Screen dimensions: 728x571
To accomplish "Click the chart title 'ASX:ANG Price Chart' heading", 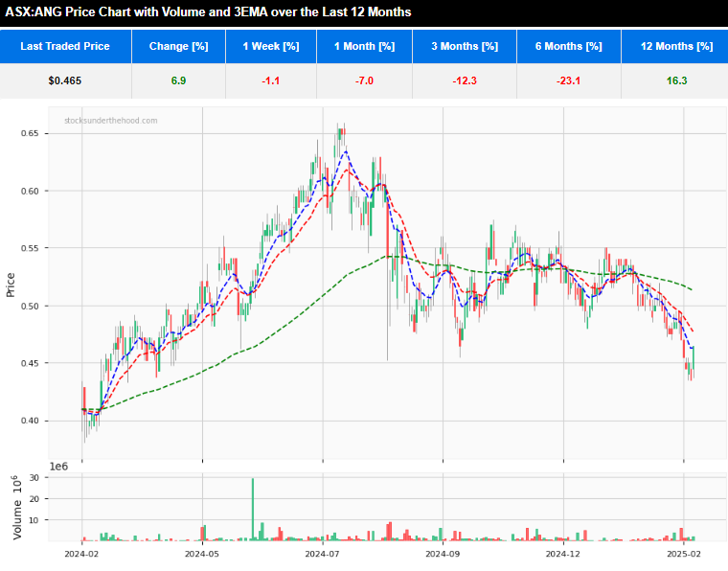I will click(208, 11).
